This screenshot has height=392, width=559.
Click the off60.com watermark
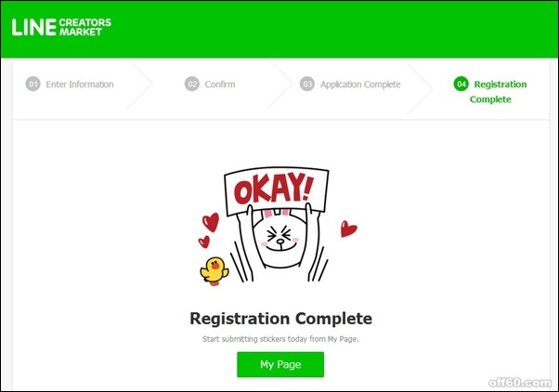[x=520, y=383]
